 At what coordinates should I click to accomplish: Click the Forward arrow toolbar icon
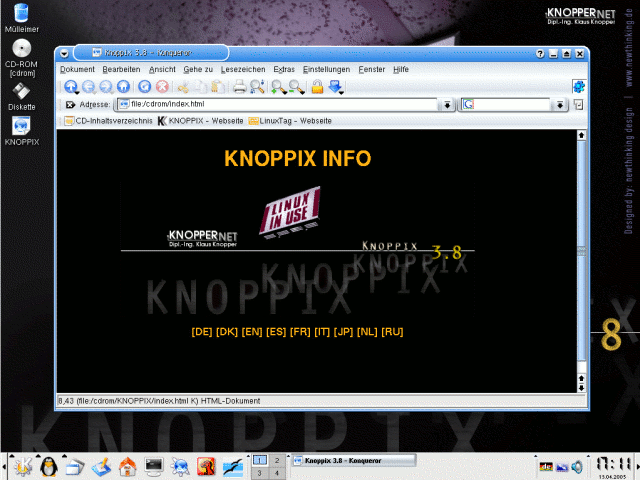coord(106,87)
